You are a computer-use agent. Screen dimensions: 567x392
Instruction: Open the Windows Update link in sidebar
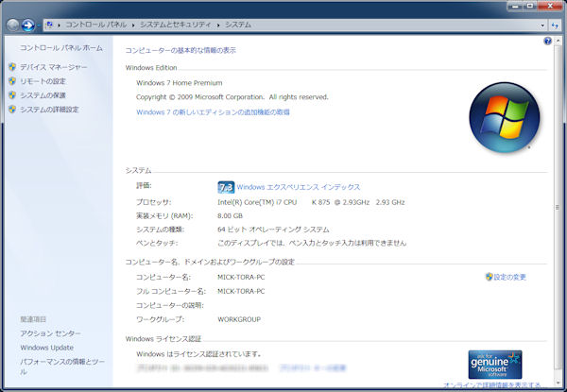click(46, 348)
